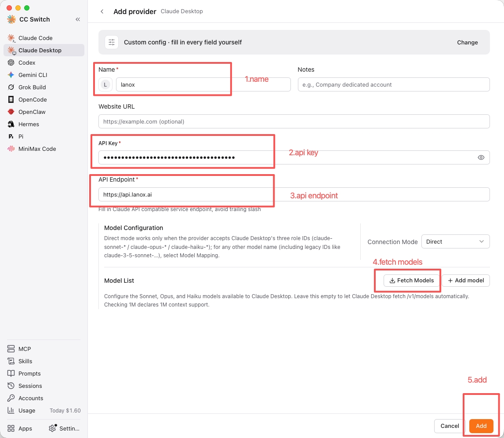Collapse the sidebar with double-chevron icon

click(x=78, y=19)
